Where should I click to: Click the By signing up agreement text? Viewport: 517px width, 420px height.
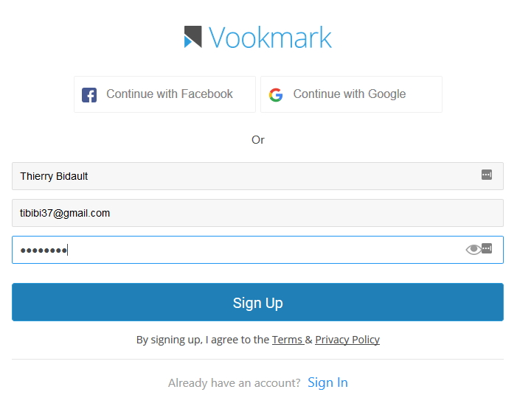point(203,340)
